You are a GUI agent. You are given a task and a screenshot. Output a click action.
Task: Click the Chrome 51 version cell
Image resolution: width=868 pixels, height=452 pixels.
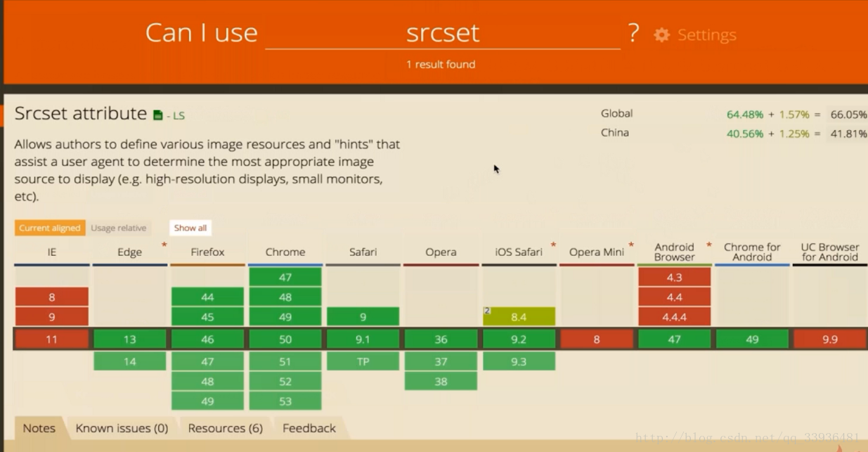pos(285,361)
